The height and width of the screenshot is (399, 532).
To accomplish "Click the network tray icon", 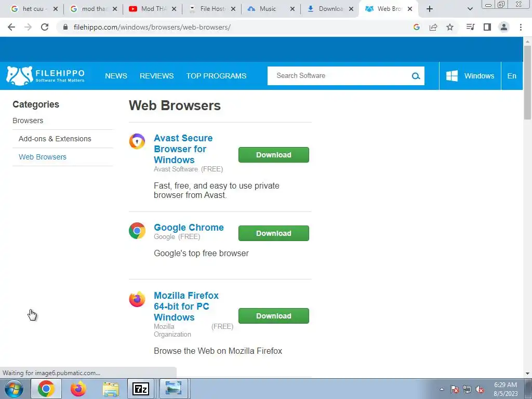I will [467, 390].
